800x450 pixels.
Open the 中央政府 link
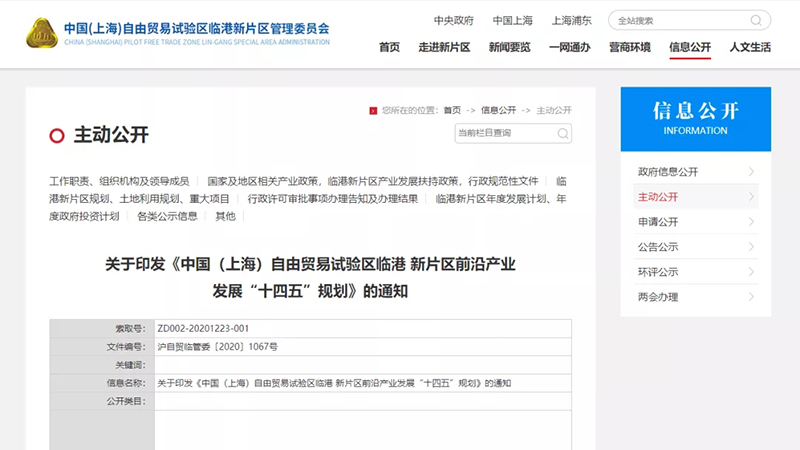pos(453,20)
